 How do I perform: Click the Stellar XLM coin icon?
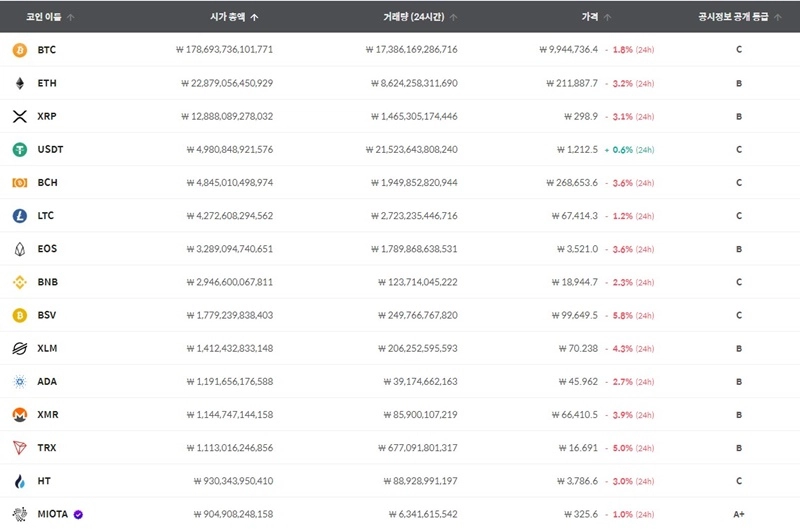(19, 348)
